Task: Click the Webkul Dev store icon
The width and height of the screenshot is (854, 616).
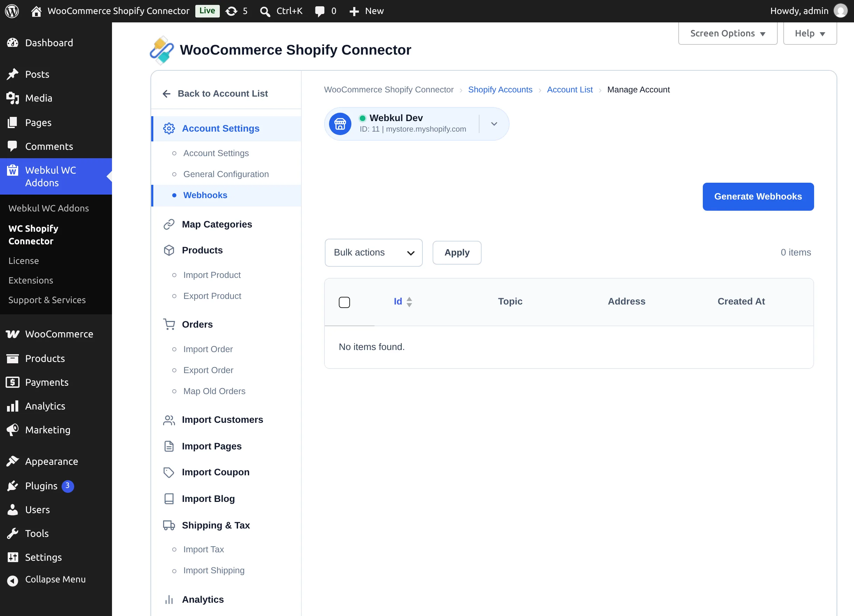Action: pos(340,124)
